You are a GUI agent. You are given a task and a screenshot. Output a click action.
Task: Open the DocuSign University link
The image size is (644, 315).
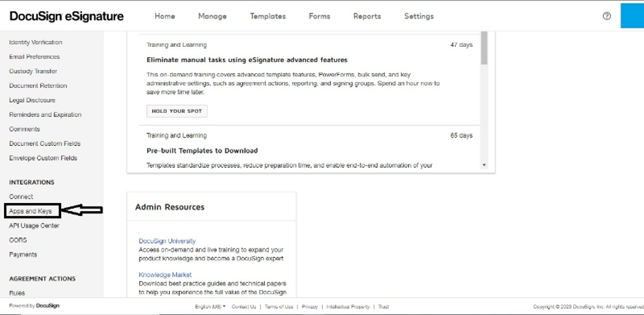pos(167,241)
